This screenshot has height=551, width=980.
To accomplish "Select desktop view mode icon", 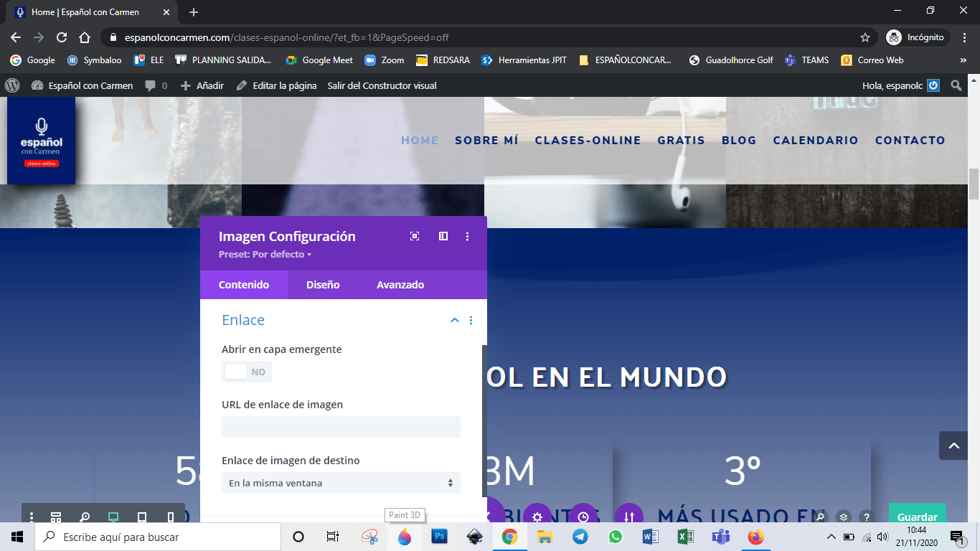I will (x=113, y=517).
